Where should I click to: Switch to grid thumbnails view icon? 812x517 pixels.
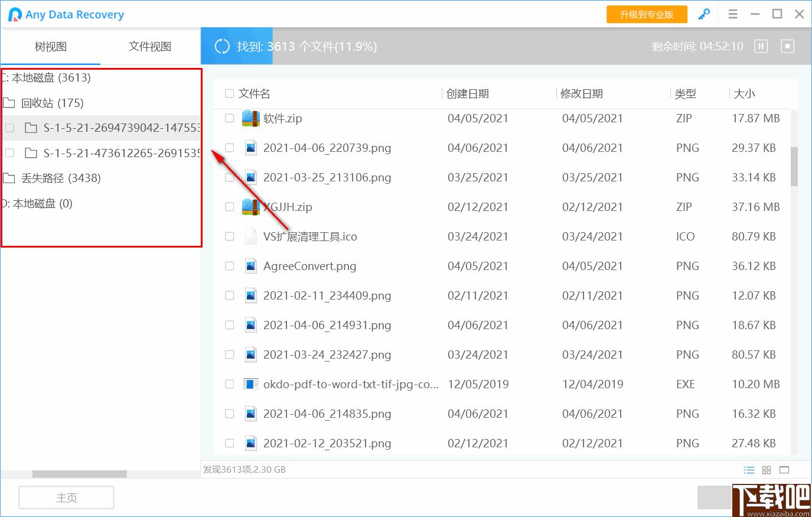767,470
